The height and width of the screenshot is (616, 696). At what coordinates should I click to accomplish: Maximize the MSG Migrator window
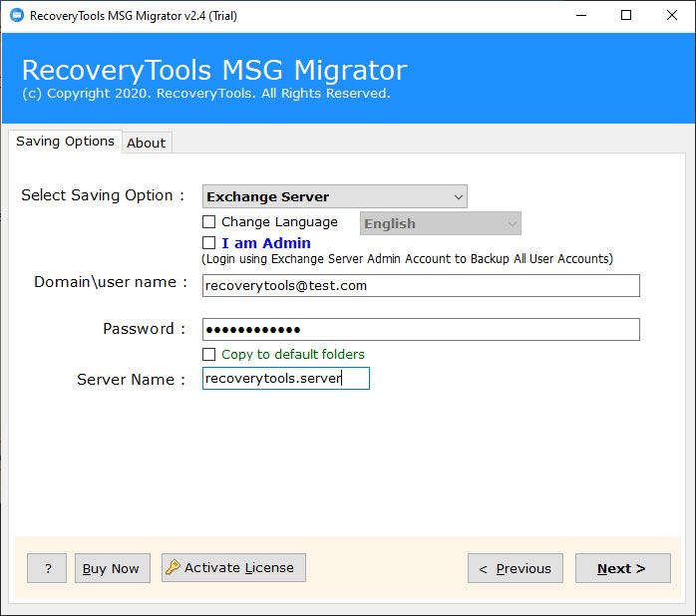coord(626,16)
